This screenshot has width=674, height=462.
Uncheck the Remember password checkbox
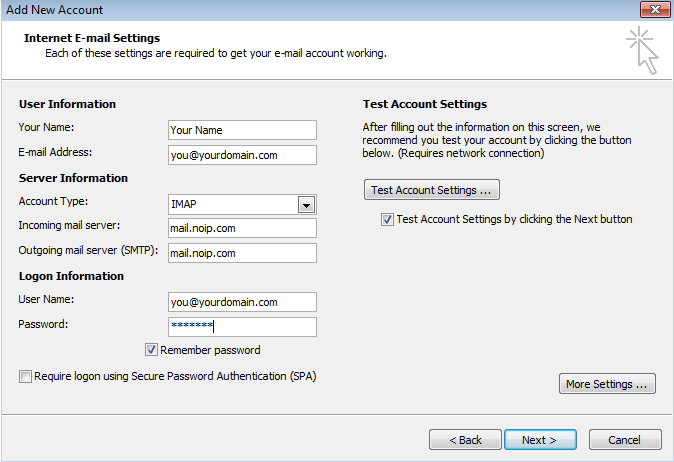(x=151, y=350)
